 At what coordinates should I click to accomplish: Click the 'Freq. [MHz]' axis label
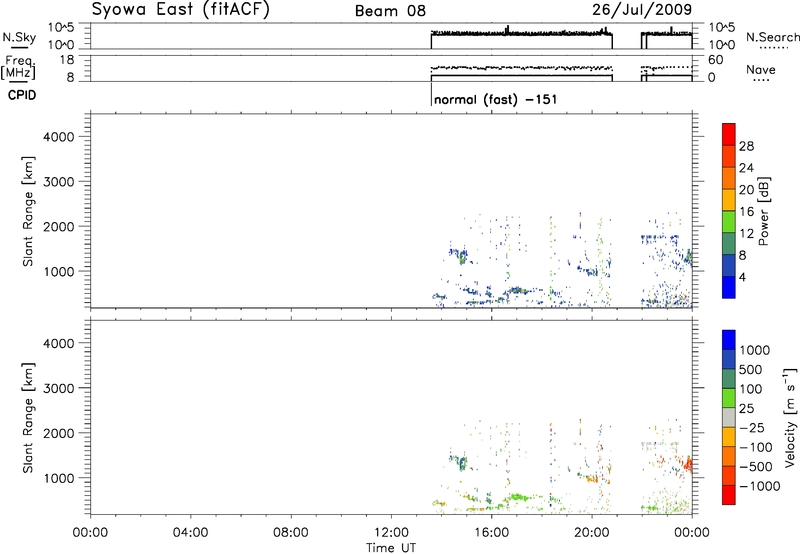pos(19,68)
